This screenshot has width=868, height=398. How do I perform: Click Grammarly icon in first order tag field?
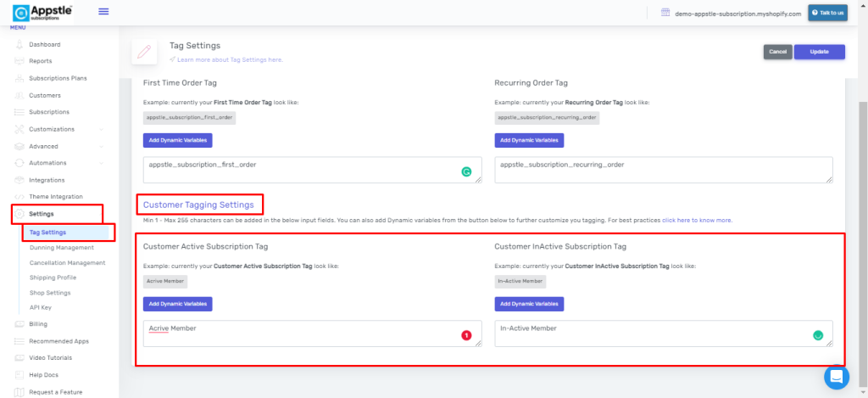click(x=467, y=171)
